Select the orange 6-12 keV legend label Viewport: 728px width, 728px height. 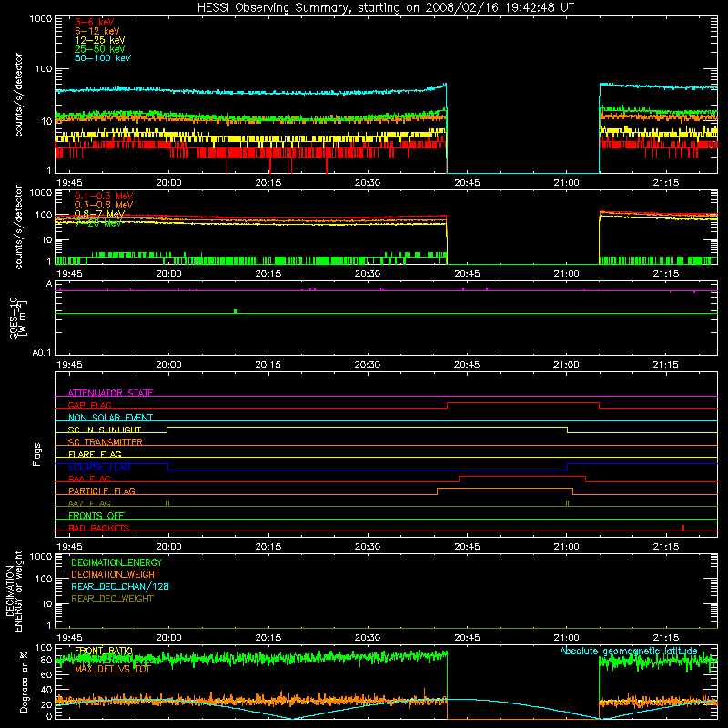tap(97, 31)
